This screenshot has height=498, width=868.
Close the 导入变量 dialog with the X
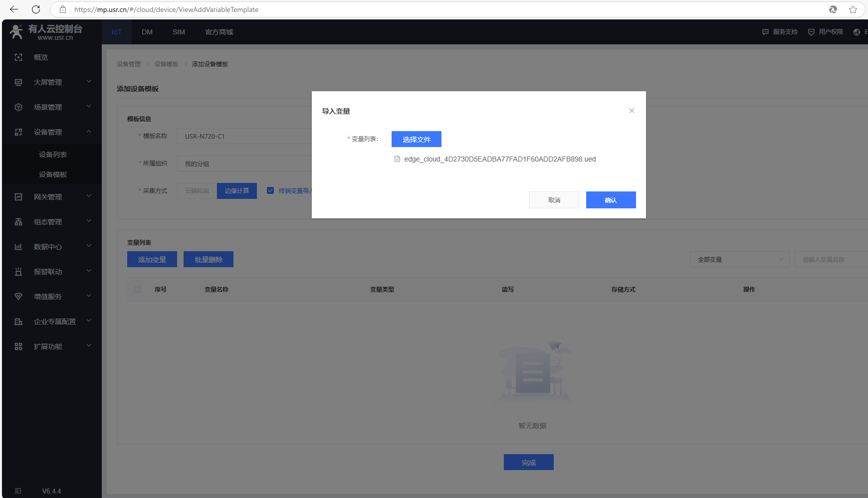632,111
